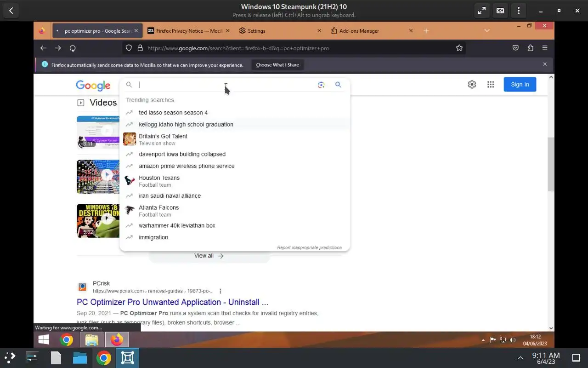Open the PC Optimizer Pro Unwanted Application link
The height and width of the screenshot is (368, 588).
tap(172, 302)
